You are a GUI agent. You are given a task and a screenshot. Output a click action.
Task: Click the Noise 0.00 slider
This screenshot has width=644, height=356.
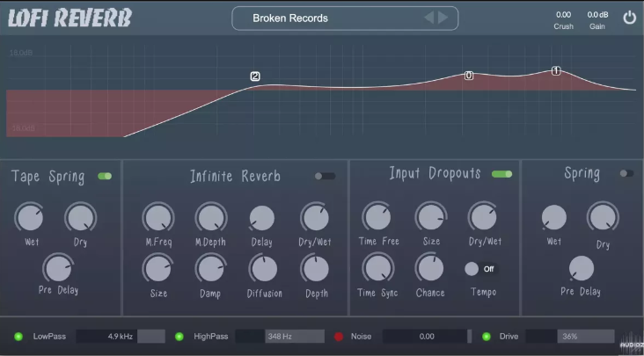point(428,337)
